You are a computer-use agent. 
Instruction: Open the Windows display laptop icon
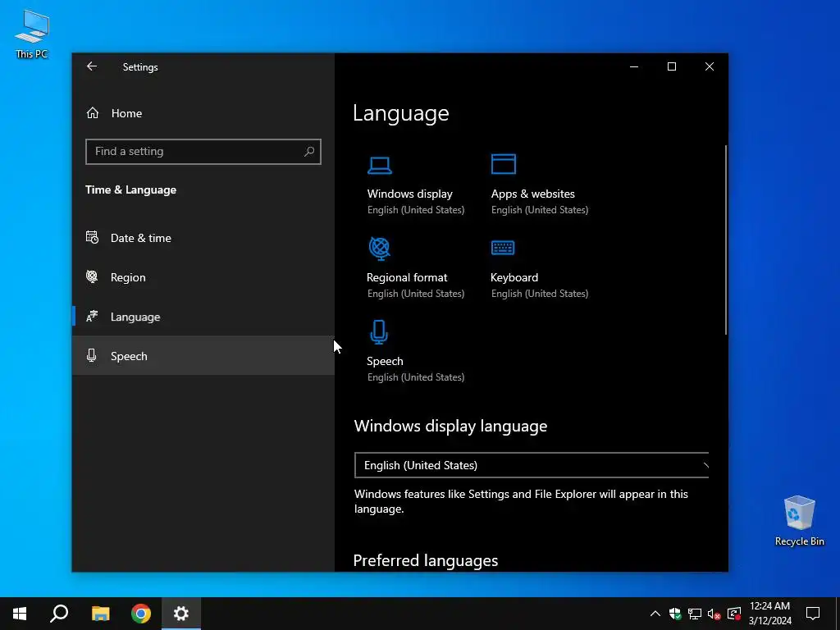379,165
